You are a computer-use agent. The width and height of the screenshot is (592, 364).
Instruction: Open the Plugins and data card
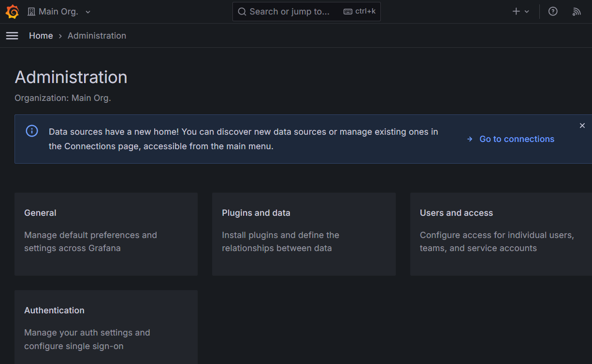pyautogui.click(x=304, y=234)
